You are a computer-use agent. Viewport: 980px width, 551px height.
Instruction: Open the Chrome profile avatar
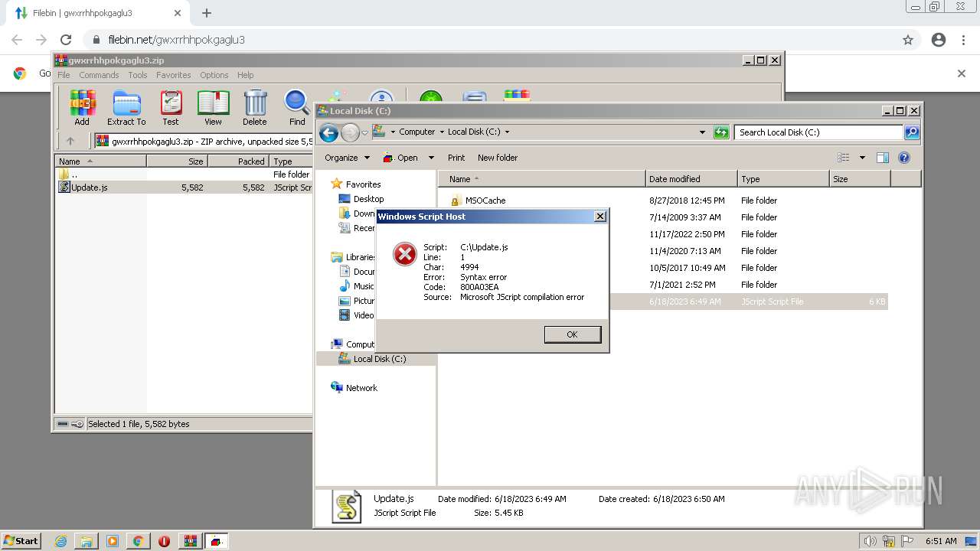(x=939, y=40)
